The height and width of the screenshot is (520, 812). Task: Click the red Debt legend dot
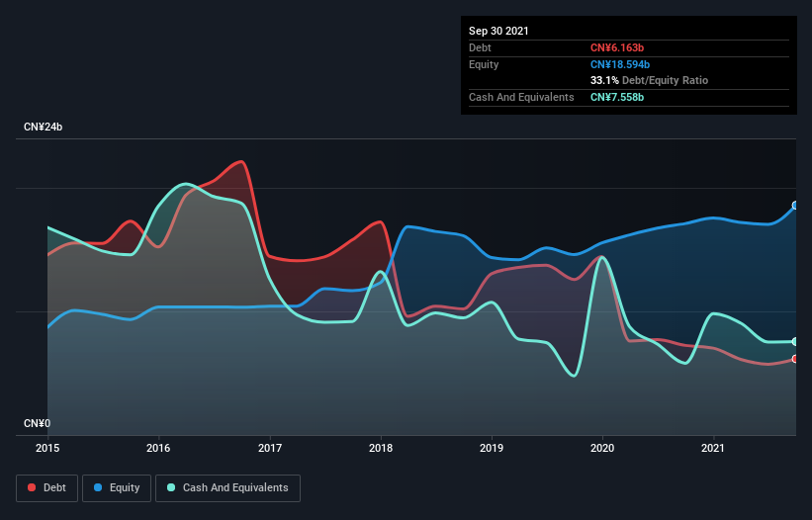(x=32, y=487)
